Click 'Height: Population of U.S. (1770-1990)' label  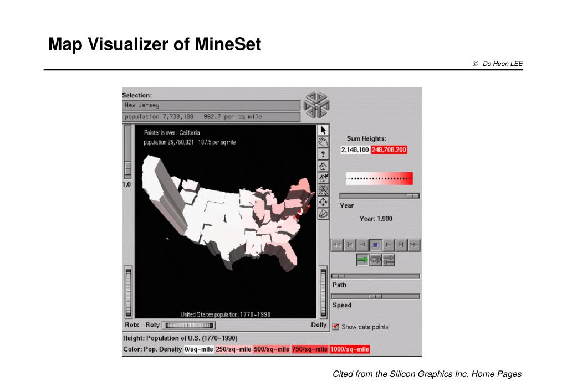(180, 338)
